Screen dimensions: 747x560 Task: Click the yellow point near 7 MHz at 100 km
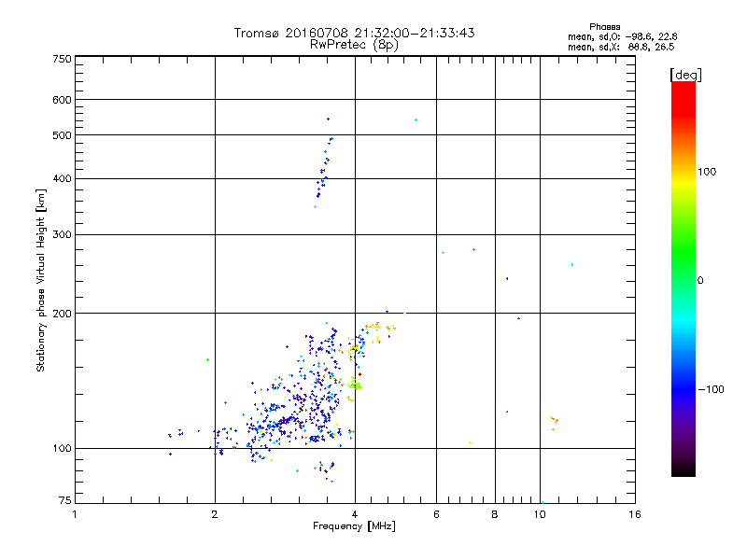pyautogui.click(x=471, y=442)
